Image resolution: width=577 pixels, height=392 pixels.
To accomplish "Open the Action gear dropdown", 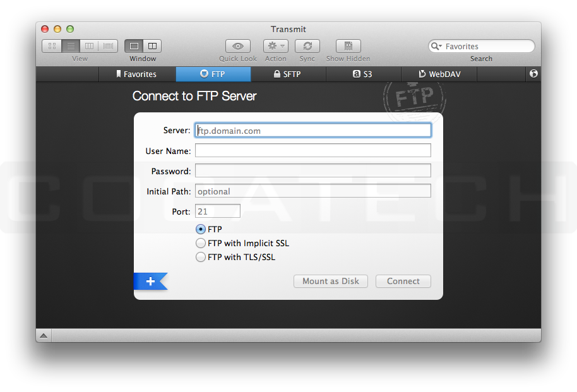I will 275,46.
